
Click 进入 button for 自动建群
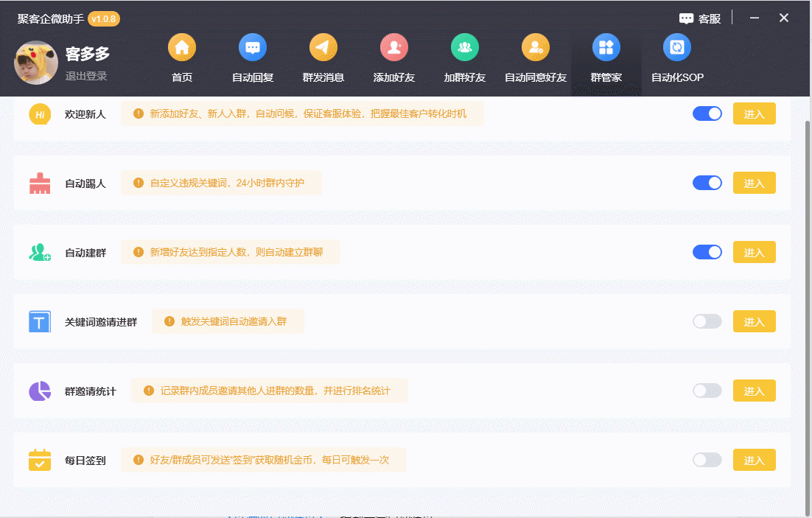click(754, 252)
